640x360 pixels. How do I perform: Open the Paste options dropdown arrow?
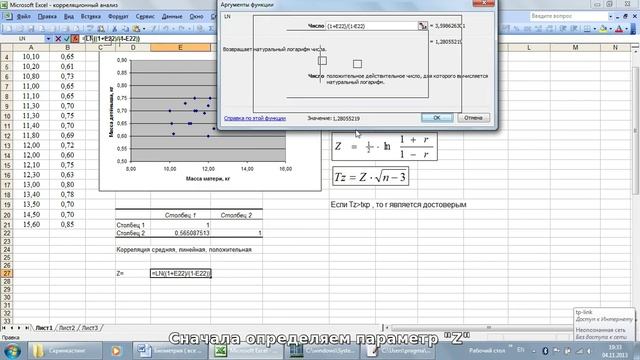click(x=144, y=29)
